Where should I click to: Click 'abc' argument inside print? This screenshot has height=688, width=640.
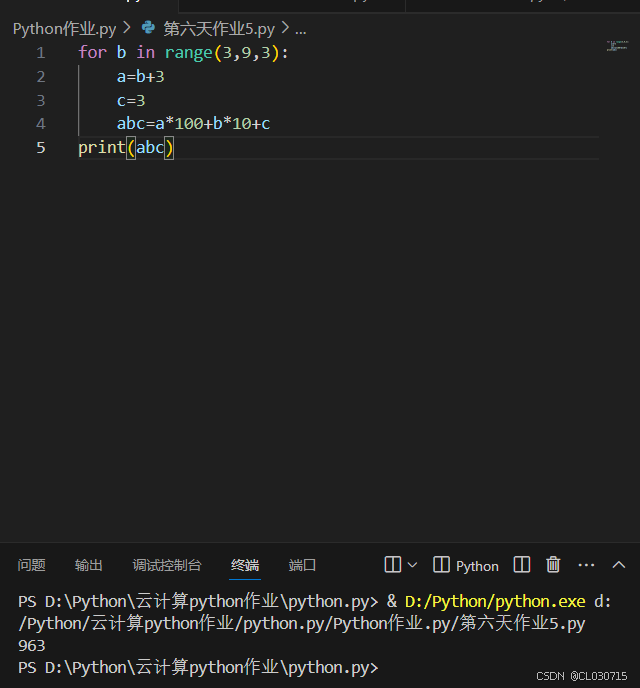click(x=150, y=147)
